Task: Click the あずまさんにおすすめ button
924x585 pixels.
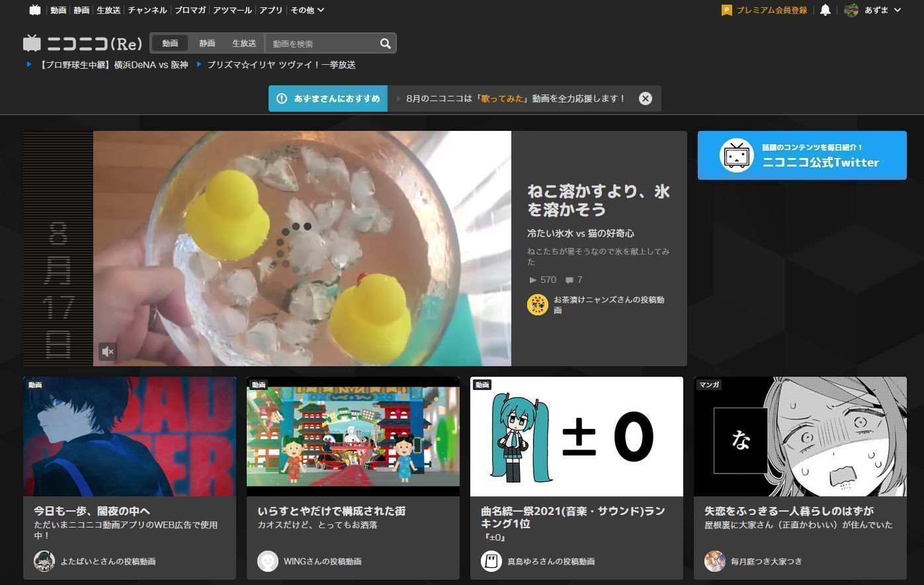Action: 328,98
